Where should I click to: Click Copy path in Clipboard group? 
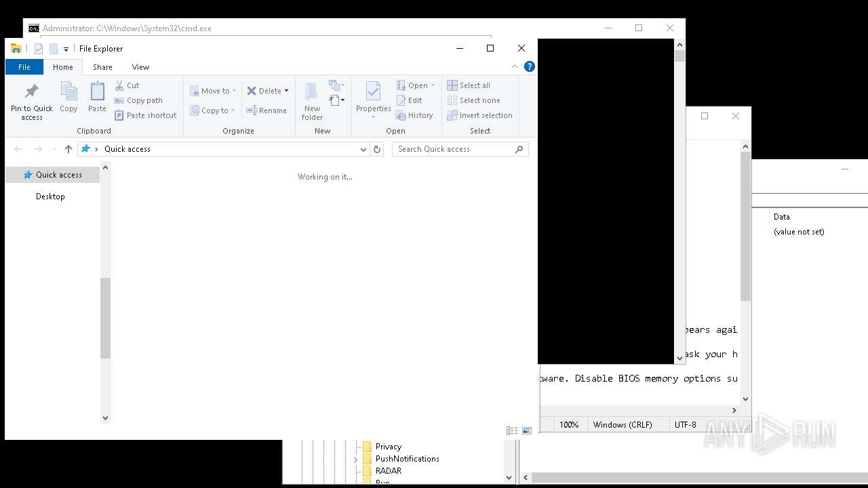[138, 100]
